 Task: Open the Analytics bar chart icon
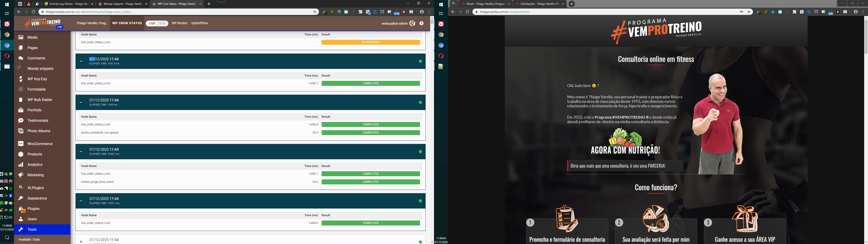[x=21, y=165]
